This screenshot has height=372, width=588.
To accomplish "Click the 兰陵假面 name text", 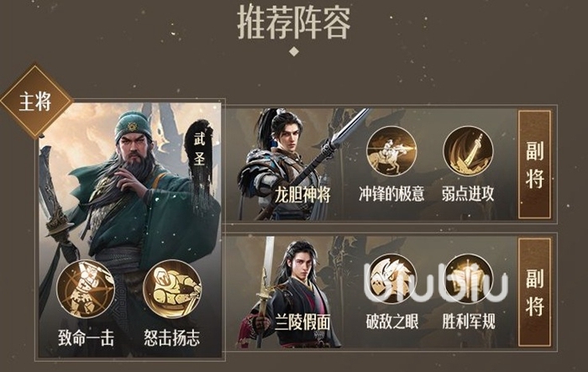I will tap(302, 322).
